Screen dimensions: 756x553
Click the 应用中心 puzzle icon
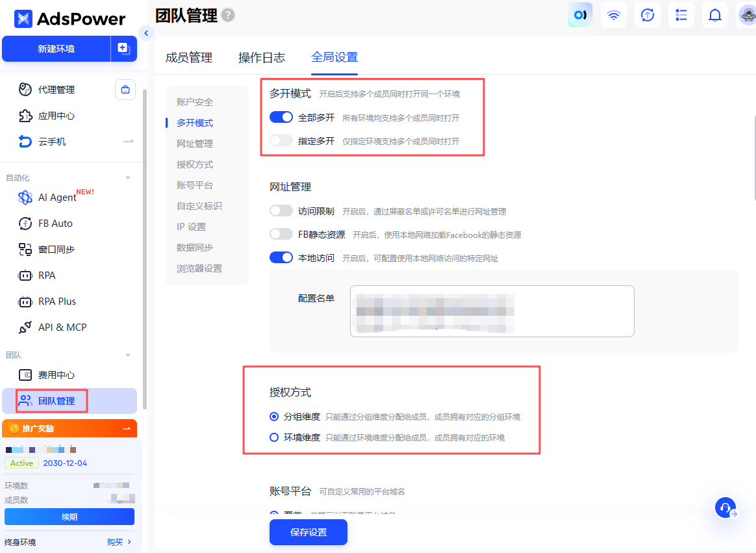coord(25,116)
